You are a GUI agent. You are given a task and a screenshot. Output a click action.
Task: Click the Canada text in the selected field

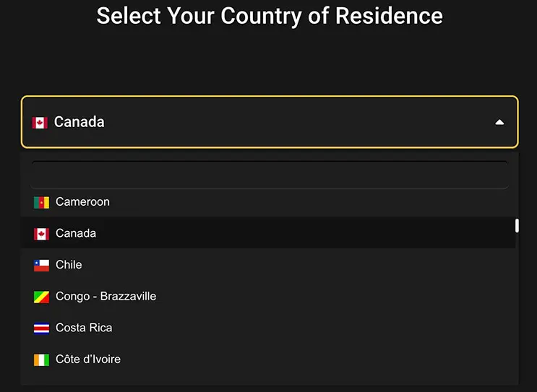[80, 122]
